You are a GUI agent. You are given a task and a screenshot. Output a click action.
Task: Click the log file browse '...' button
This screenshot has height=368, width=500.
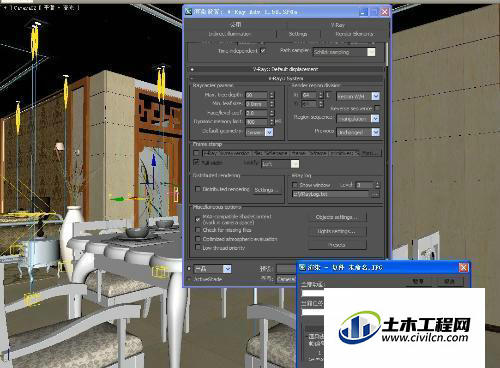pos(375,194)
